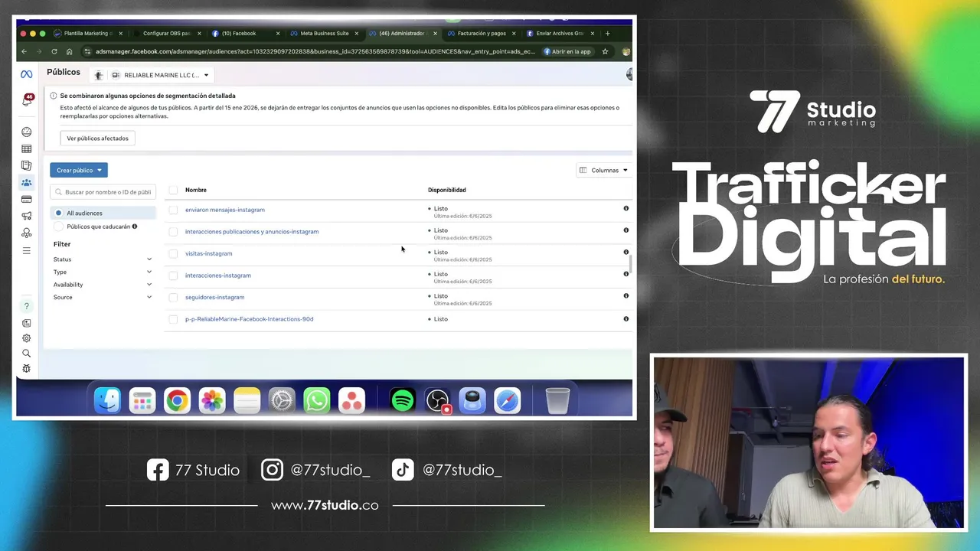980x551 pixels.
Task: Open the visitas-instagram audience link
Action: click(x=208, y=253)
